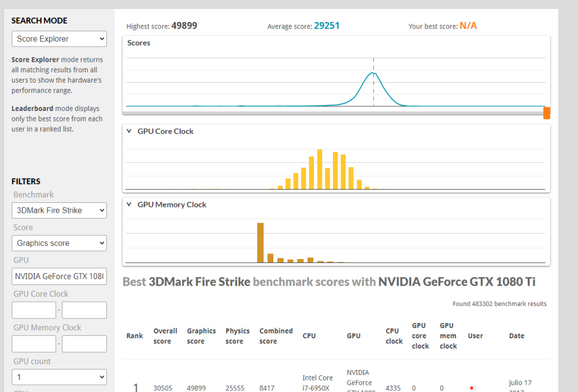Focus the GPU Memory Clock minimum field
This screenshot has height=392, width=578.
pyautogui.click(x=34, y=344)
